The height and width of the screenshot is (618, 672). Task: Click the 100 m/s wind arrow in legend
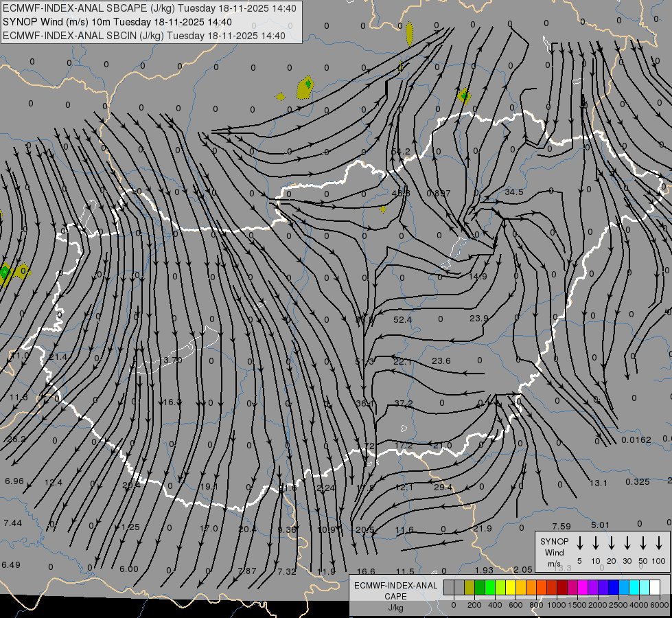(659, 543)
